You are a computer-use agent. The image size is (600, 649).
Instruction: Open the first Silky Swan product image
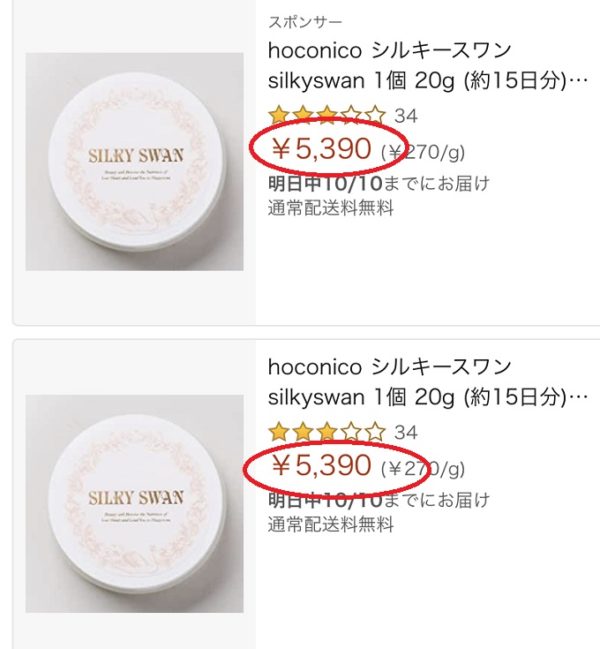pos(134,161)
